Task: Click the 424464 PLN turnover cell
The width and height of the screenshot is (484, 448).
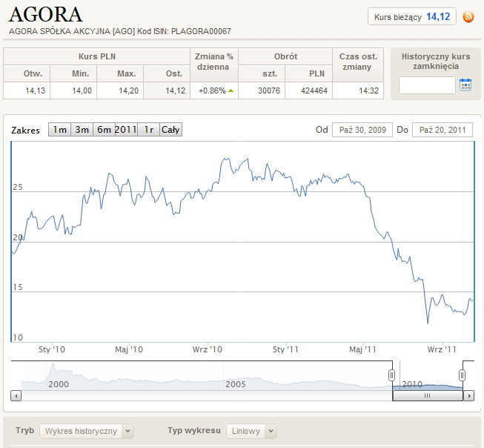Action: point(308,90)
